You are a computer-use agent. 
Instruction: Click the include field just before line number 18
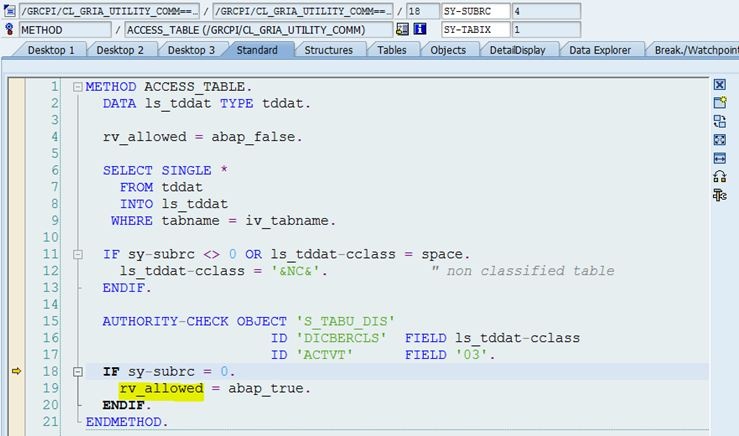pos(303,11)
